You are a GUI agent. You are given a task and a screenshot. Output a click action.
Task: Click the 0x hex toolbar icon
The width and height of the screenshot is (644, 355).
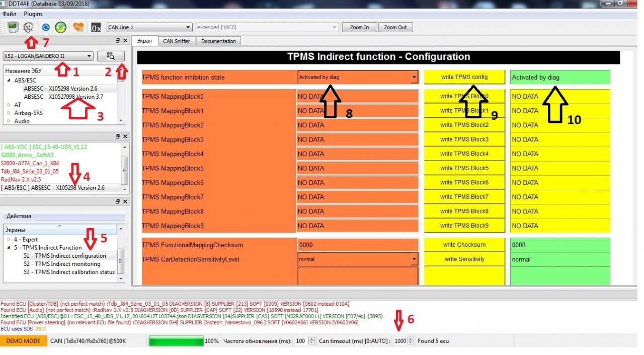click(96, 27)
